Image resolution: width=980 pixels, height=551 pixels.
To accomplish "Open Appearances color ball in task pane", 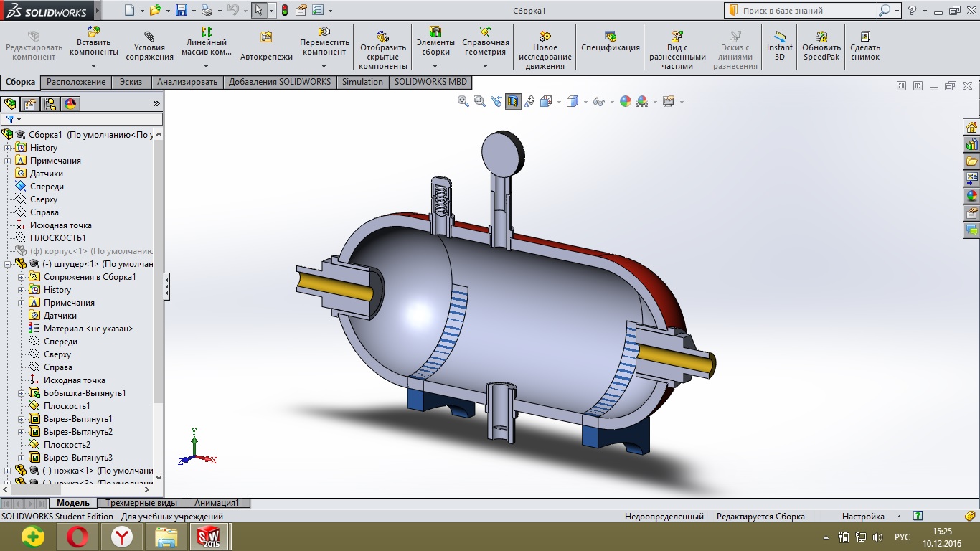I will click(971, 196).
